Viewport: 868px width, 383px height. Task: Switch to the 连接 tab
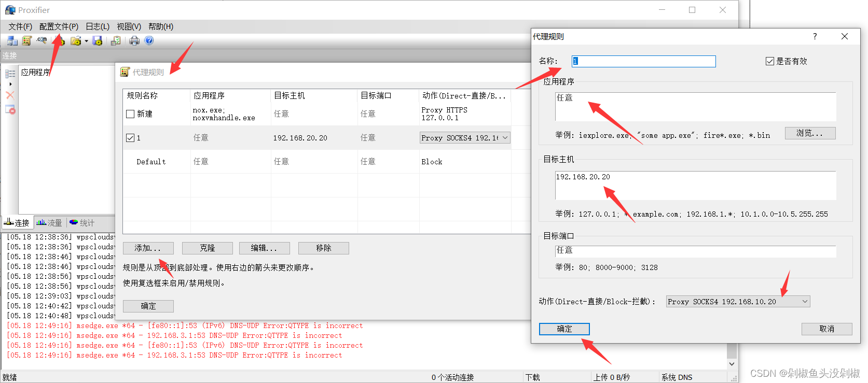click(17, 223)
